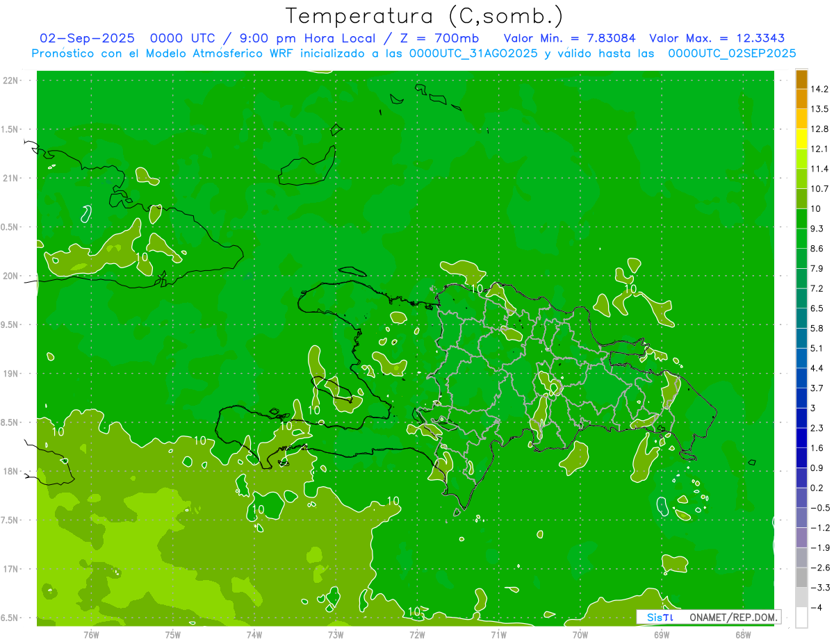The width and height of the screenshot is (834, 644).
Task: Select the '02-Sep-2025' forecast date text
Action: pos(87,38)
